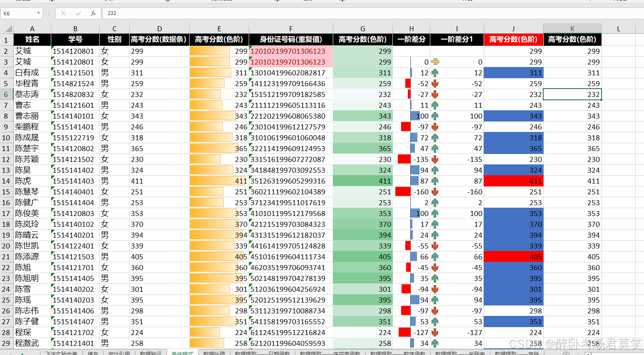This screenshot has height=355, width=644.
Task: Click the yellow sideways arrow icon in row 3
Action: [x=435, y=62]
